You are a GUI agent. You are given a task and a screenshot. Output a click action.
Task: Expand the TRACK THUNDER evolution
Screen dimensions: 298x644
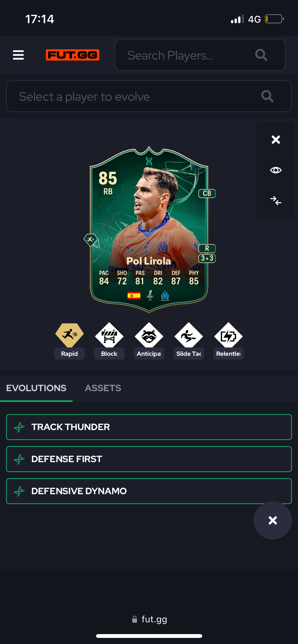(x=149, y=427)
